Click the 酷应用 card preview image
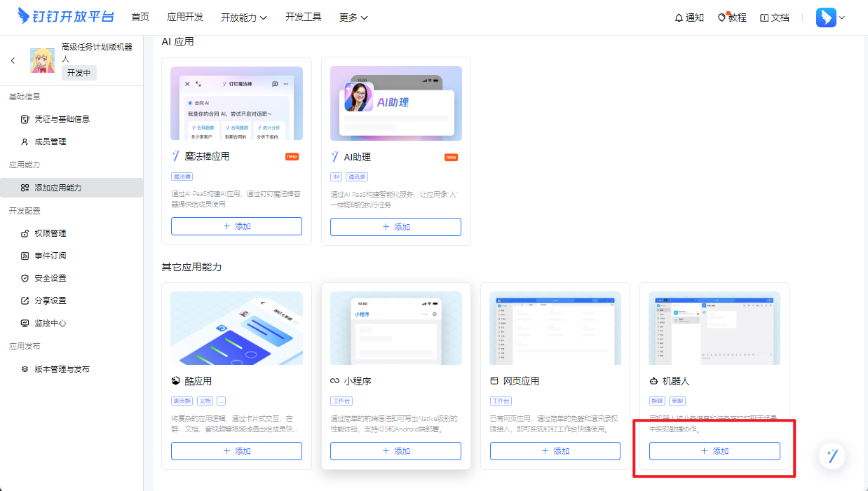Screen dimensions: 868x491 pos(237,328)
